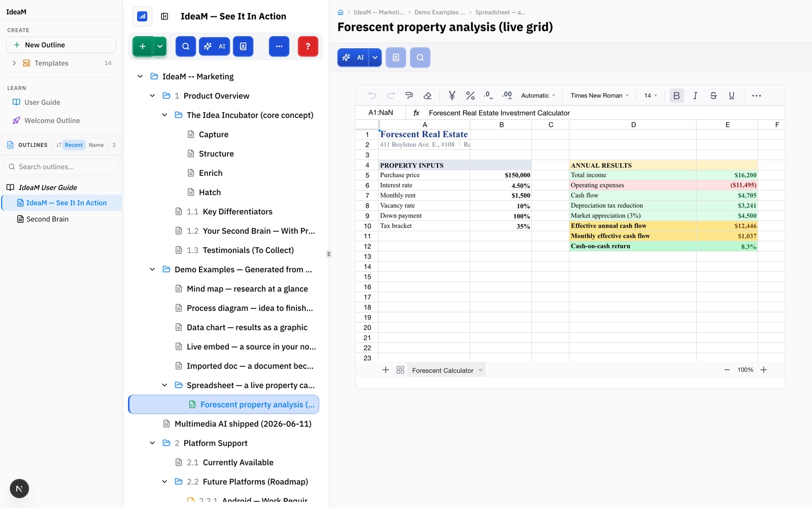Click the green add item plus button

143,46
